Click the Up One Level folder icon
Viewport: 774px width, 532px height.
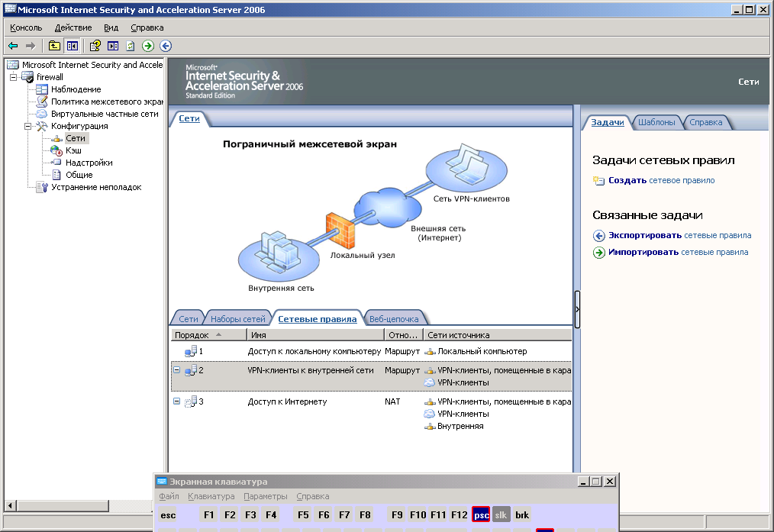[54, 46]
